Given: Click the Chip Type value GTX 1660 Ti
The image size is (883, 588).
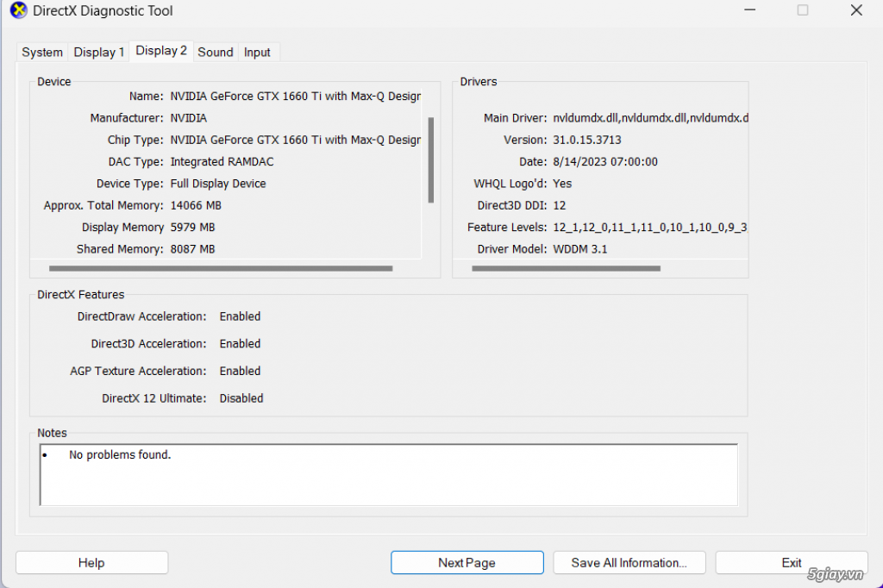Looking at the screenshot, I should (x=296, y=140).
